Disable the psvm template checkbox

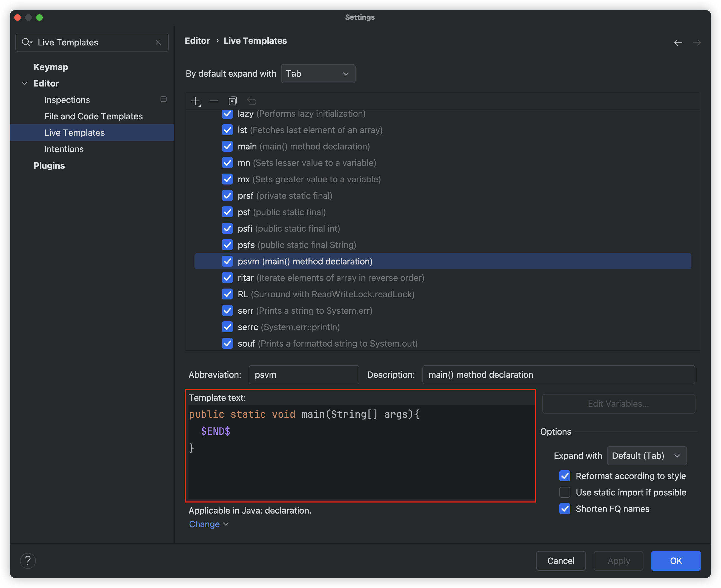pos(227,261)
